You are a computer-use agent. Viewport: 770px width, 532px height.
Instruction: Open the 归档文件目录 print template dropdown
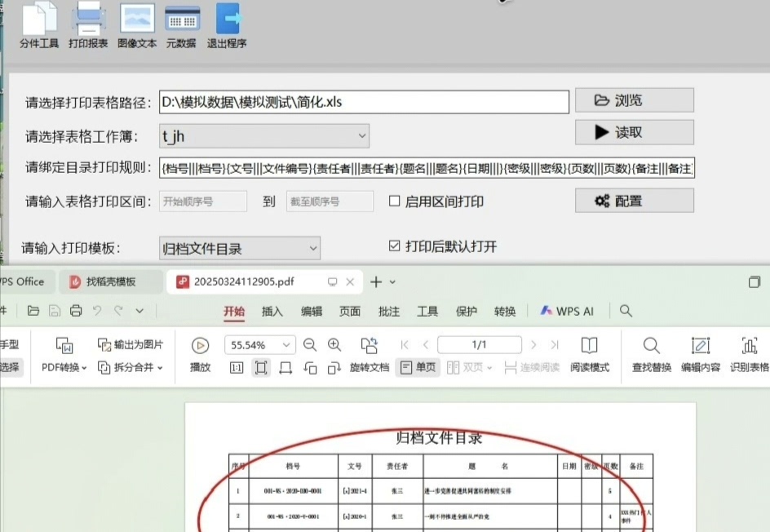pyautogui.click(x=313, y=248)
